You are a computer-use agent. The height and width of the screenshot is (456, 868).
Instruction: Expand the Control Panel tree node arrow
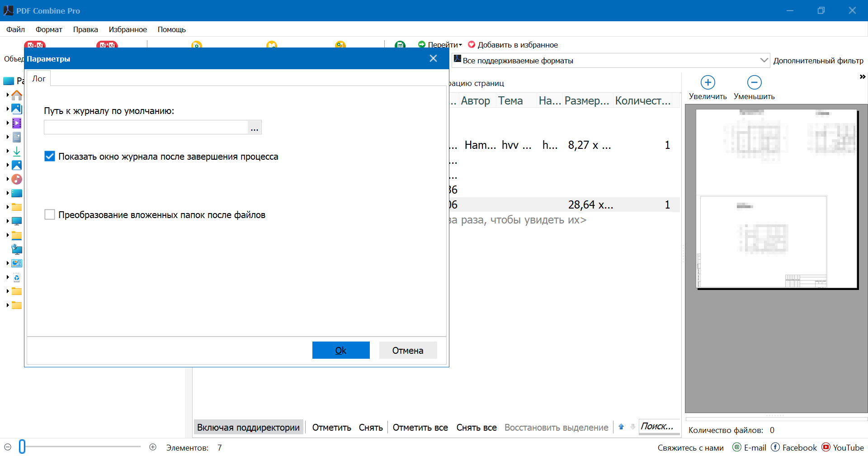[8, 263]
